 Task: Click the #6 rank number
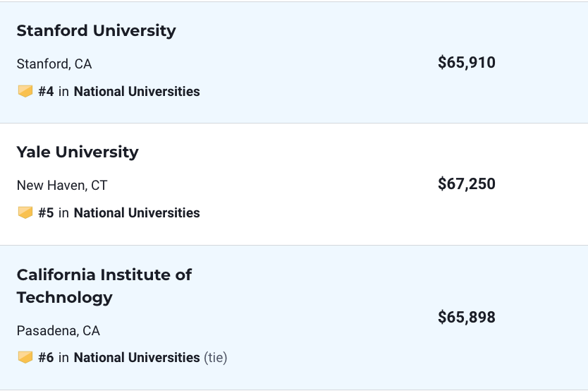tap(46, 358)
